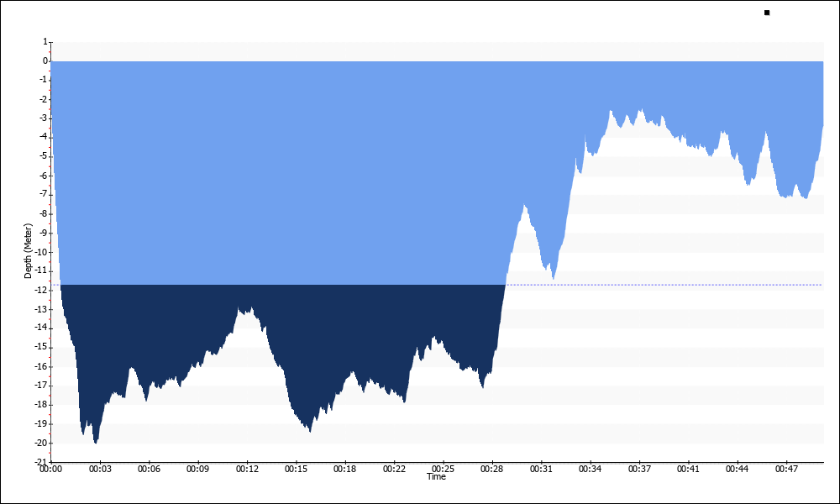Click the depth axis label 1

point(45,41)
